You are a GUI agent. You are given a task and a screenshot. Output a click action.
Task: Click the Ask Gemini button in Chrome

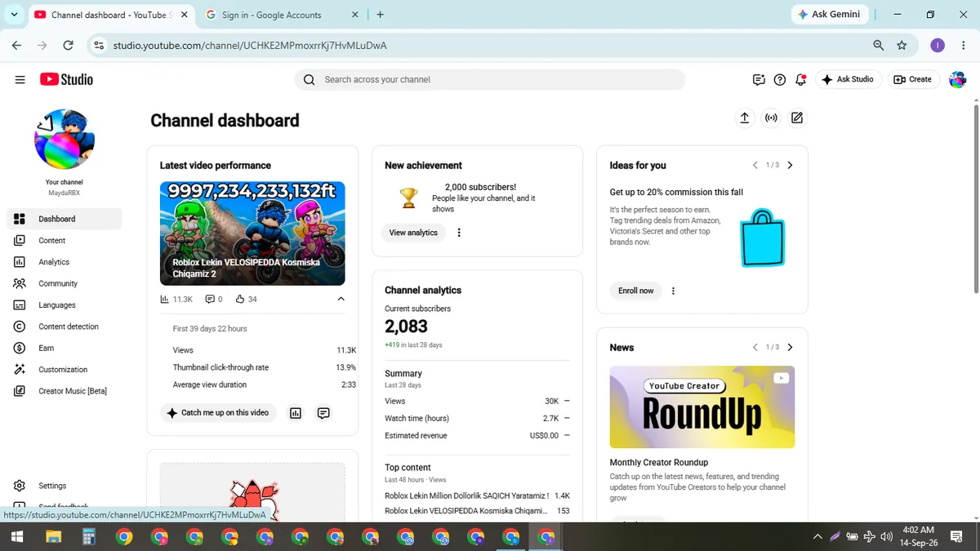(x=829, y=15)
